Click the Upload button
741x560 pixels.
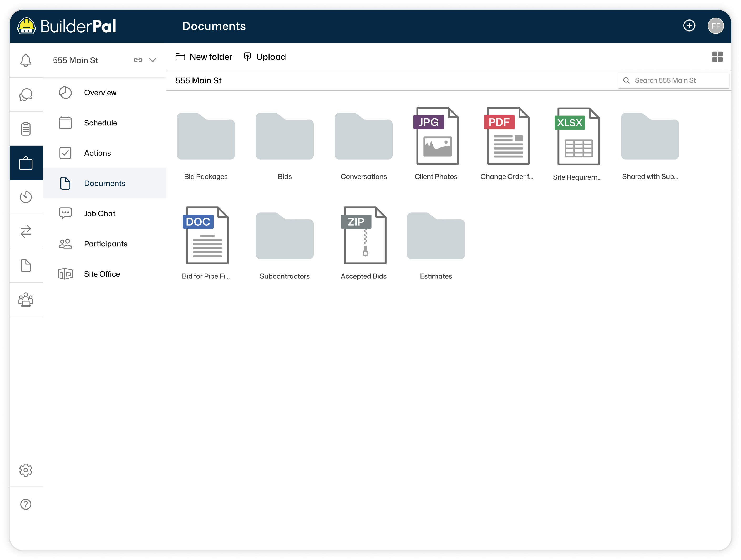click(264, 57)
